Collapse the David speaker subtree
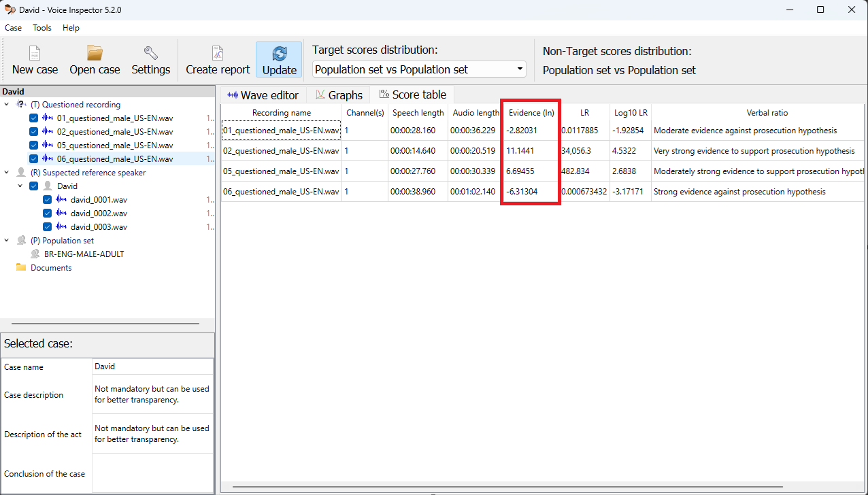Image resolution: width=868 pixels, height=495 pixels. click(20, 186)
